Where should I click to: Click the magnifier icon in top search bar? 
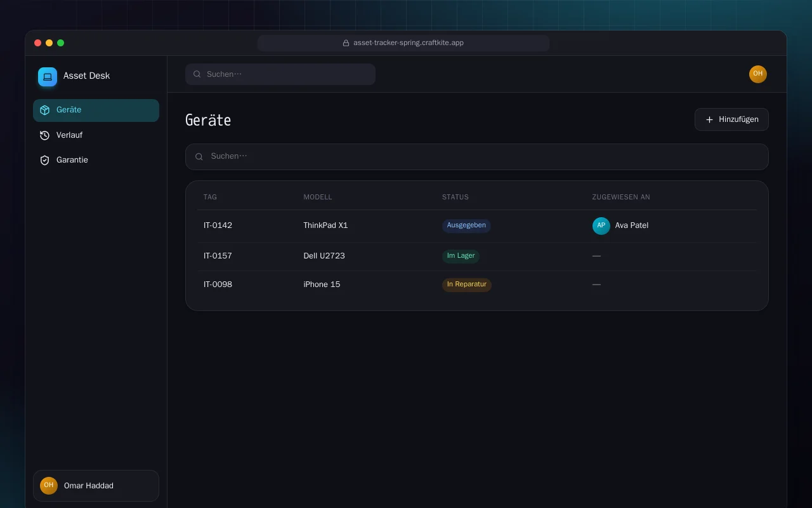[x=197, y=74]
